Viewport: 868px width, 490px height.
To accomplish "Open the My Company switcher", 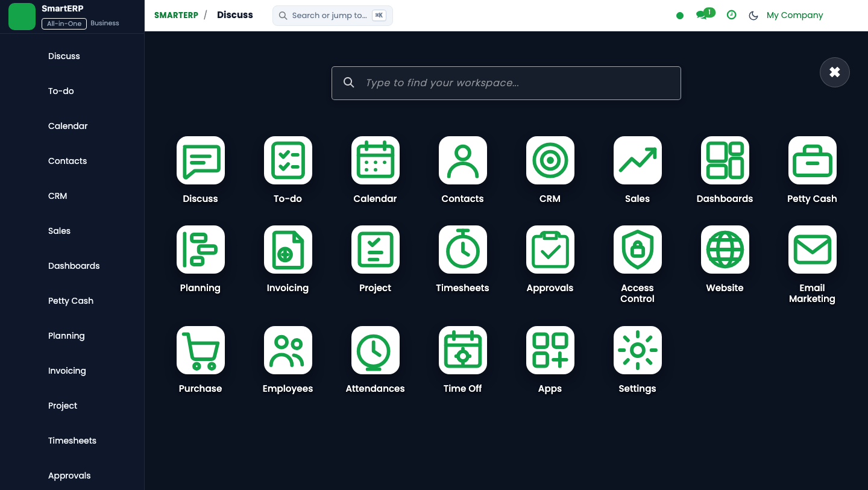I will pos(794,15).
